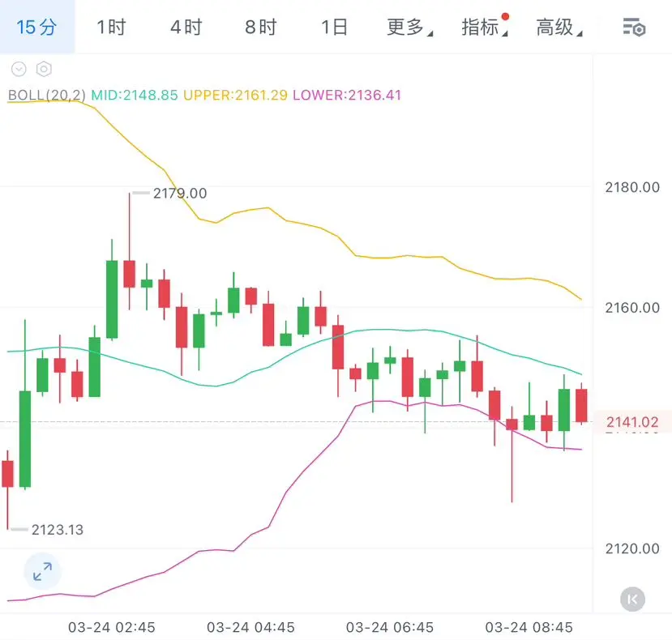
Task: Collapse the indicator panel with circled chevron
Action: coord(19,70)
